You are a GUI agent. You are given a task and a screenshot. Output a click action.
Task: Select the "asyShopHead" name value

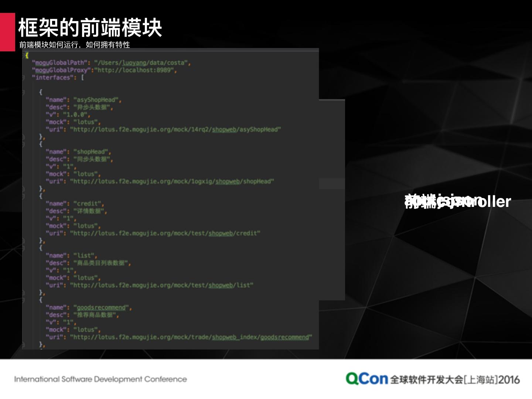coord(96,100)
